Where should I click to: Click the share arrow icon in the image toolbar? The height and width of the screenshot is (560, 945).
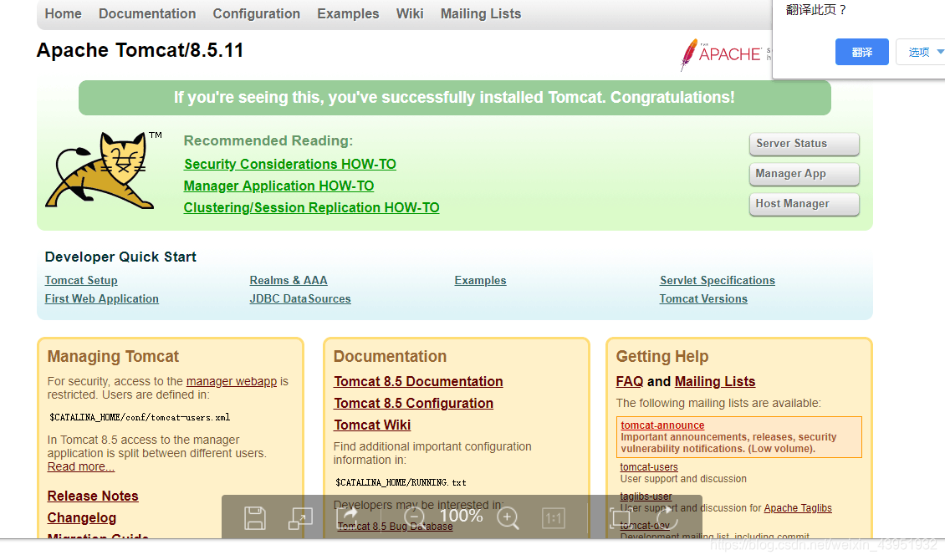(x=348, y=517)
